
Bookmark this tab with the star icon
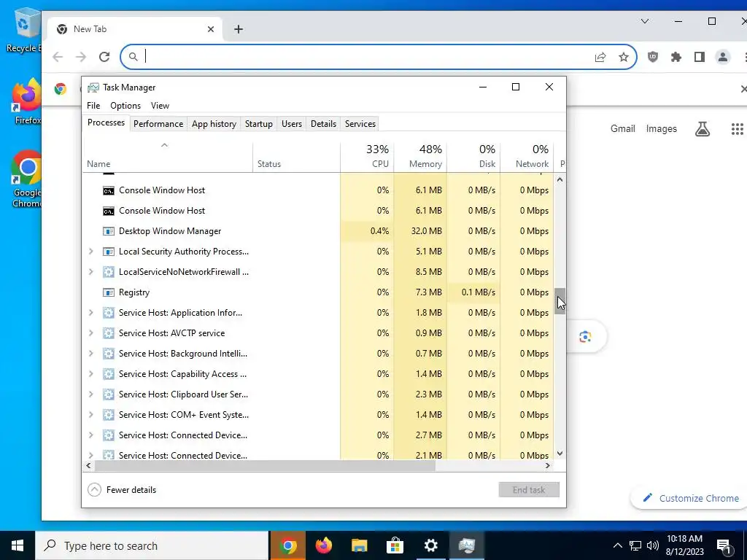coord(624,57)
